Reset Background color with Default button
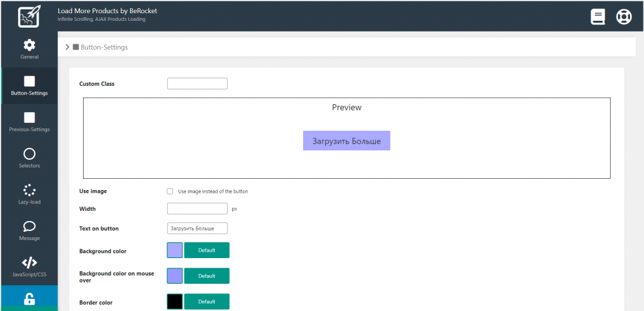This screenshot has height=311, width=644. pyautogui.click(x=206, y=251)
